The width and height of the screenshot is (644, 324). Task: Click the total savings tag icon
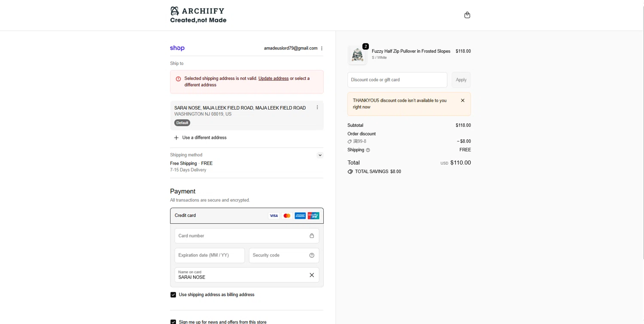coord(350,171)
